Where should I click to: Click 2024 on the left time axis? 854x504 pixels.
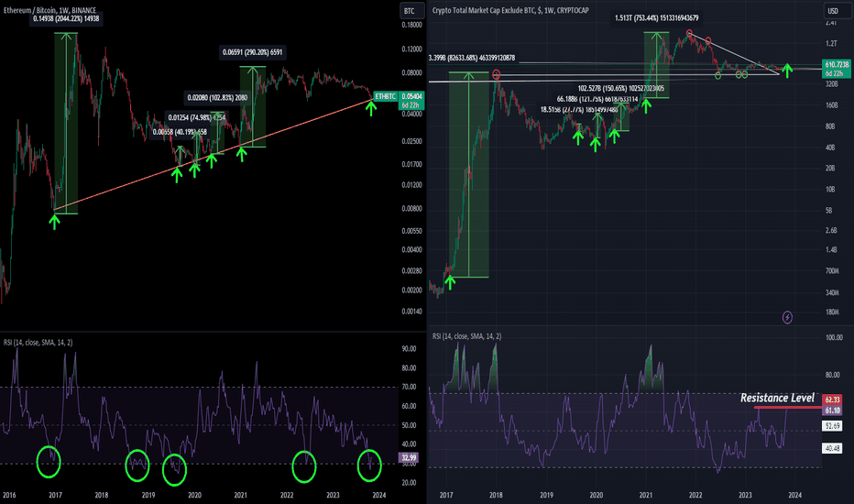(379, 495)
